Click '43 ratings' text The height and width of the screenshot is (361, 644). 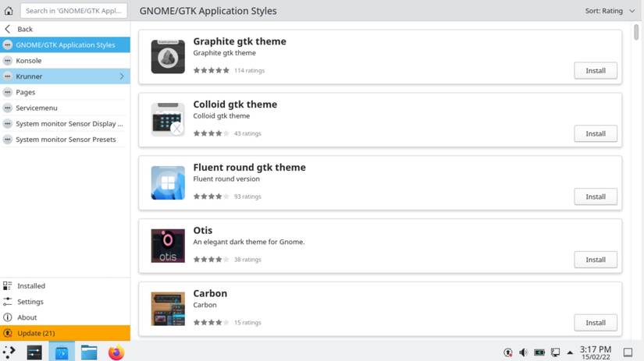pos(247,134)
